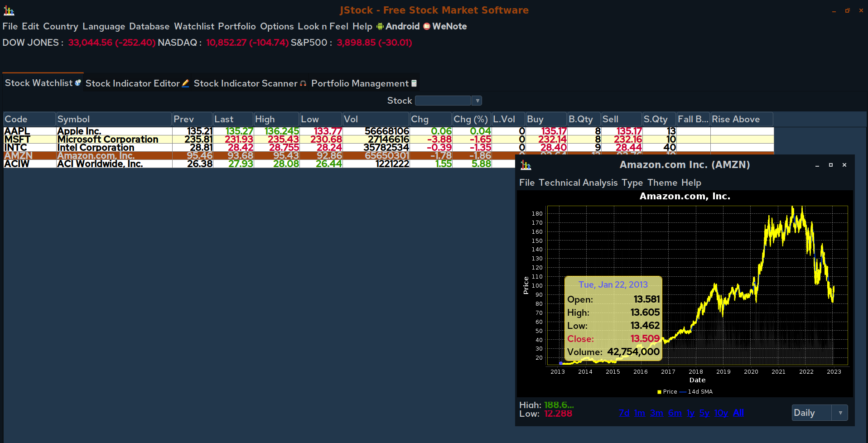This screenshot has width=868, height=443.
Task: Minimize the Amazon.com chart window
Action: click(817, 165)
